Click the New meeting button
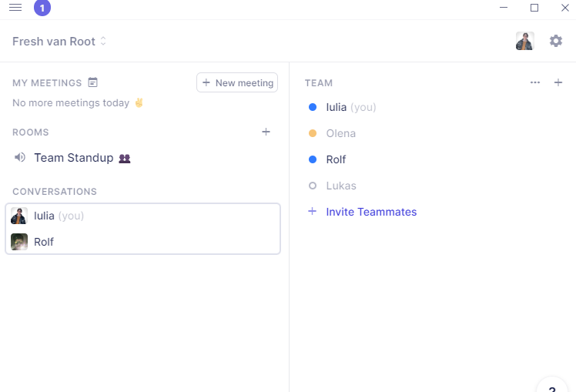576x392 pixels. click(x=237, y=82)
